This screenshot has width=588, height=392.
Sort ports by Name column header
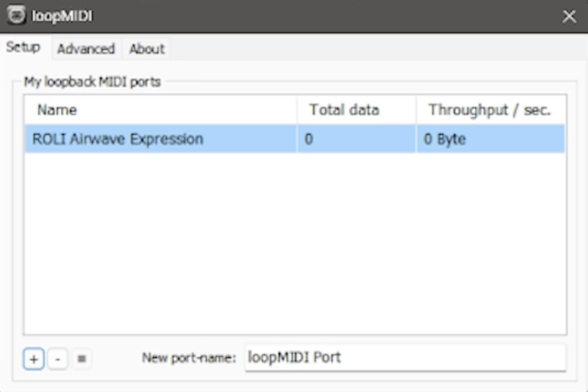[x=161, y=110]
